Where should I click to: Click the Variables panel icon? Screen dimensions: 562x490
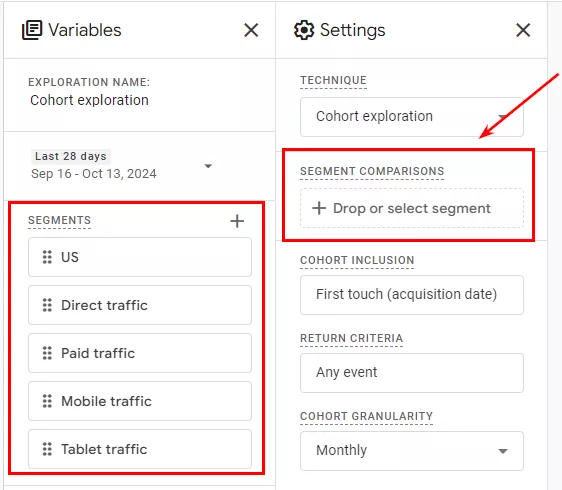pos(32,30)
